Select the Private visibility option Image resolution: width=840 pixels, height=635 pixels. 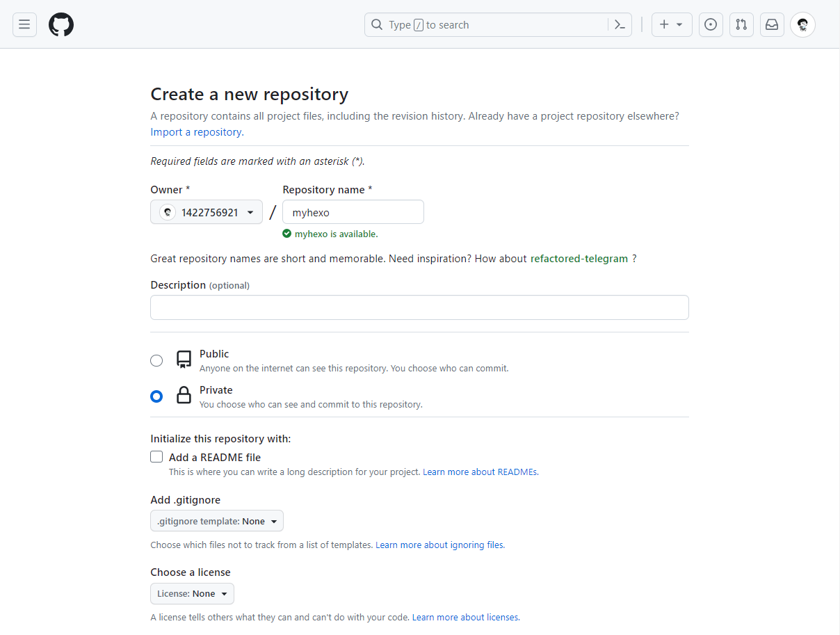pyautogui.click(x=156, y=396)
